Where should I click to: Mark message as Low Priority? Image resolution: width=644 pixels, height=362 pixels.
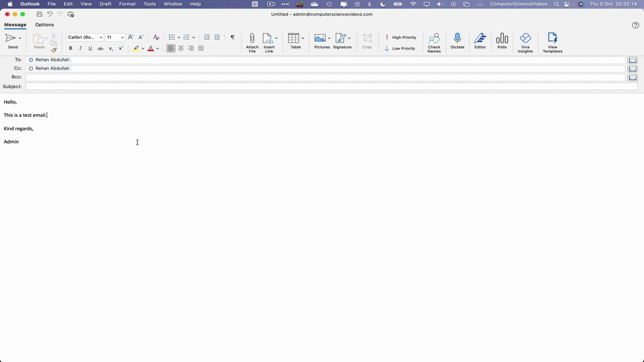pos(399,48)
